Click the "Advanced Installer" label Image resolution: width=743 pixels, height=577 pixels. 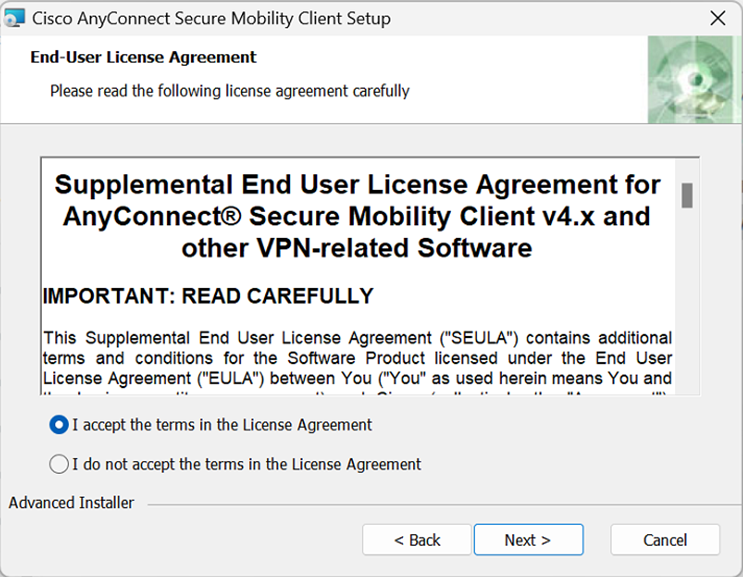point(71,503)
